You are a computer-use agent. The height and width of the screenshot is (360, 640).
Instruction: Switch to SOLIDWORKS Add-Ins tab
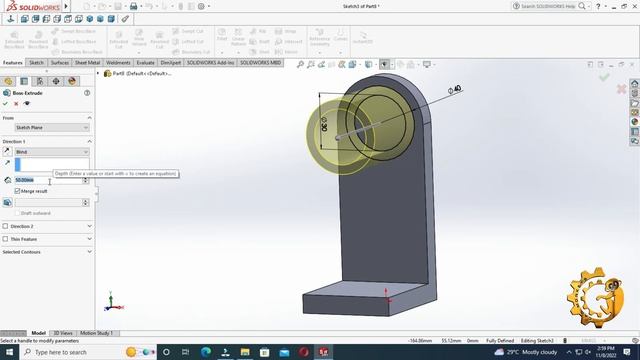click(210, 62)
